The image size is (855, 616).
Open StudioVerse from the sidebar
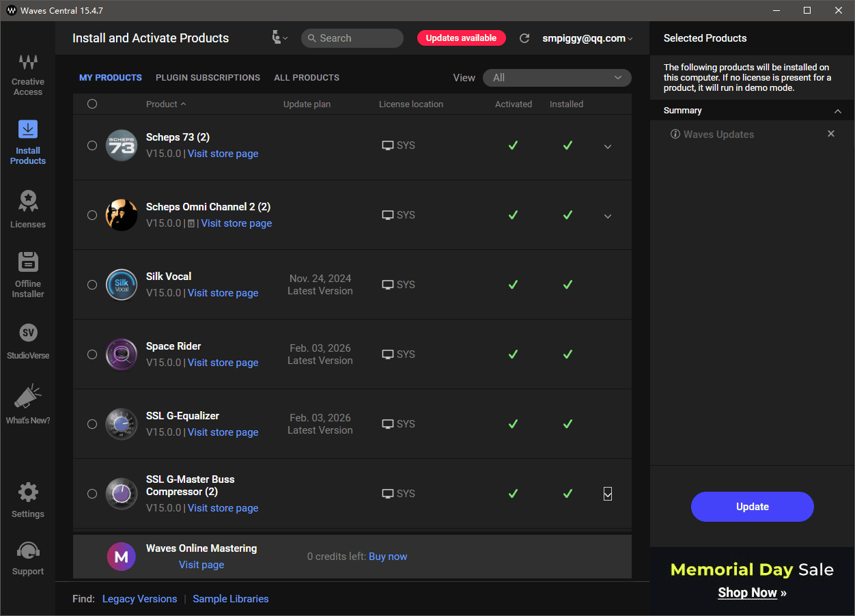point(28,341)
